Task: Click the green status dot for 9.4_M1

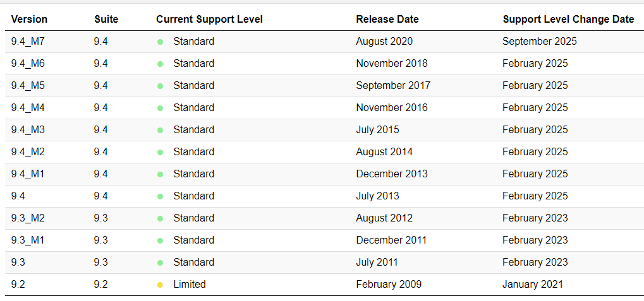Action: tap(160, 174)
